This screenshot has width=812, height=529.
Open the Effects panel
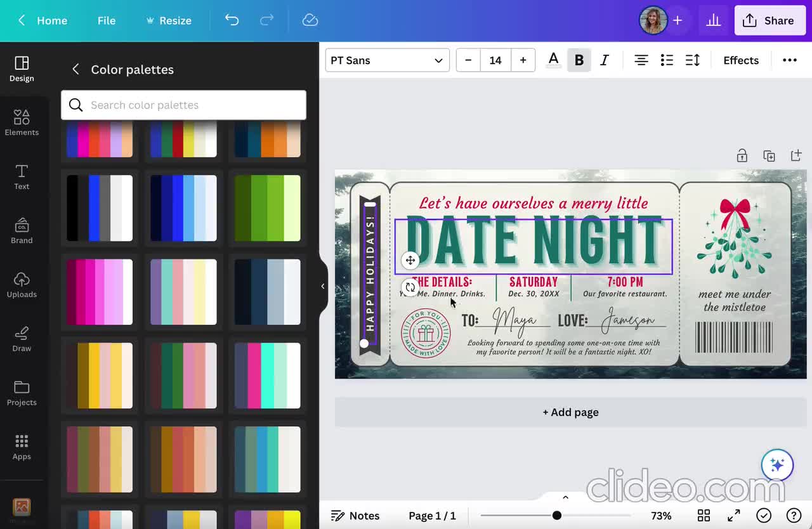click(741, 60)
